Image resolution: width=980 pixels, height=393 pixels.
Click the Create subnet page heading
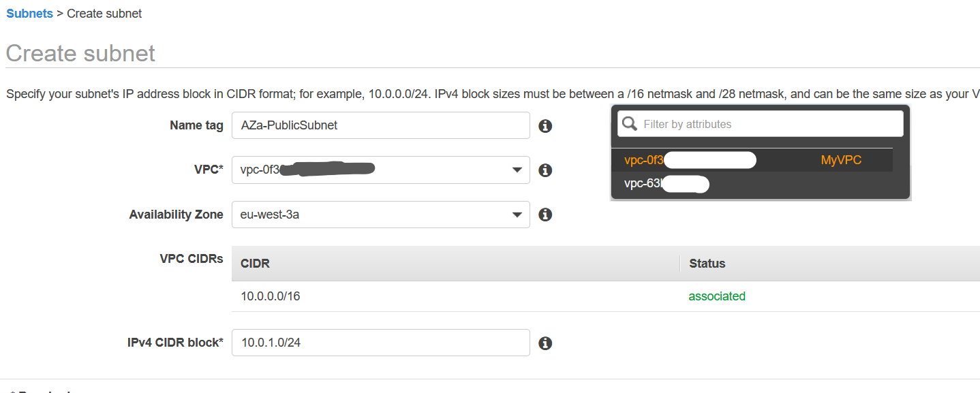pyautogui.click(x=80, y=53)
